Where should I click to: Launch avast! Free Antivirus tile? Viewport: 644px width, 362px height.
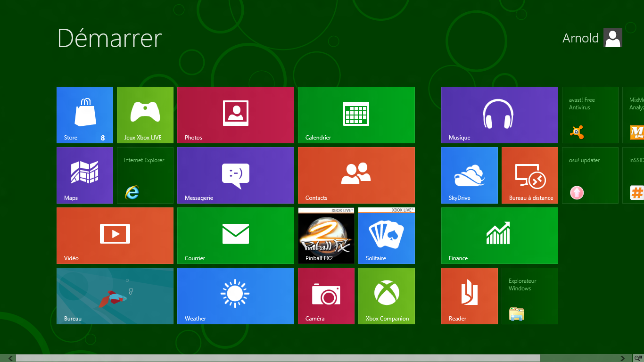[590, 115]
